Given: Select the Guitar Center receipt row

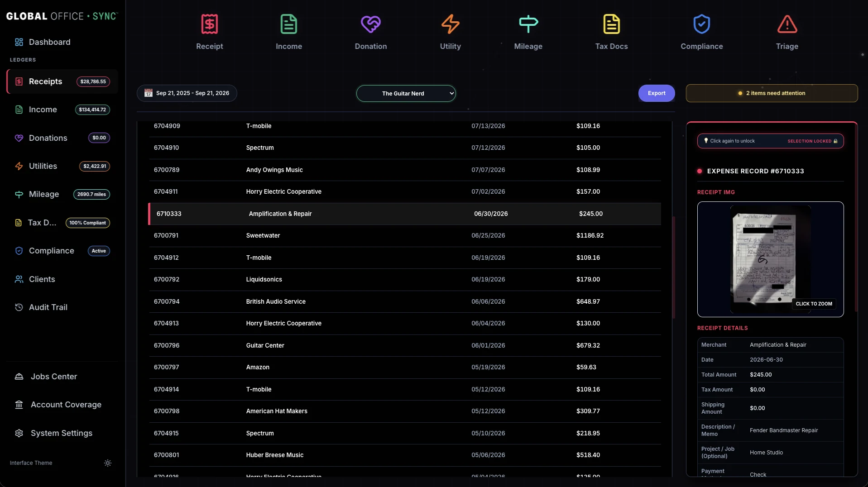Looking at the screenshot, I should pyautogui.click(x=405, y=345).
